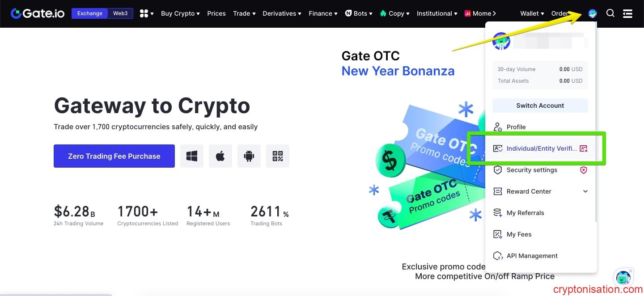Open Security settings menu item
The width and height of the screenshot is (644, 296).
[x=531, y=170]
